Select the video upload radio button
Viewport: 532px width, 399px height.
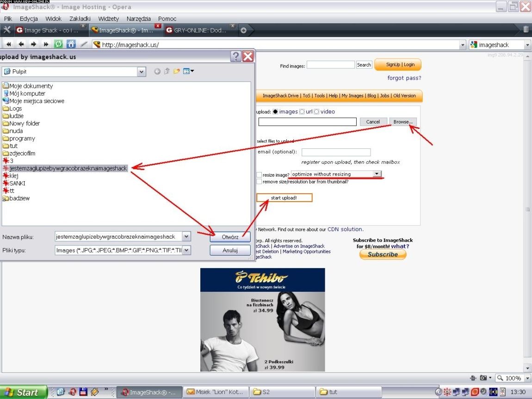(316, 111)
